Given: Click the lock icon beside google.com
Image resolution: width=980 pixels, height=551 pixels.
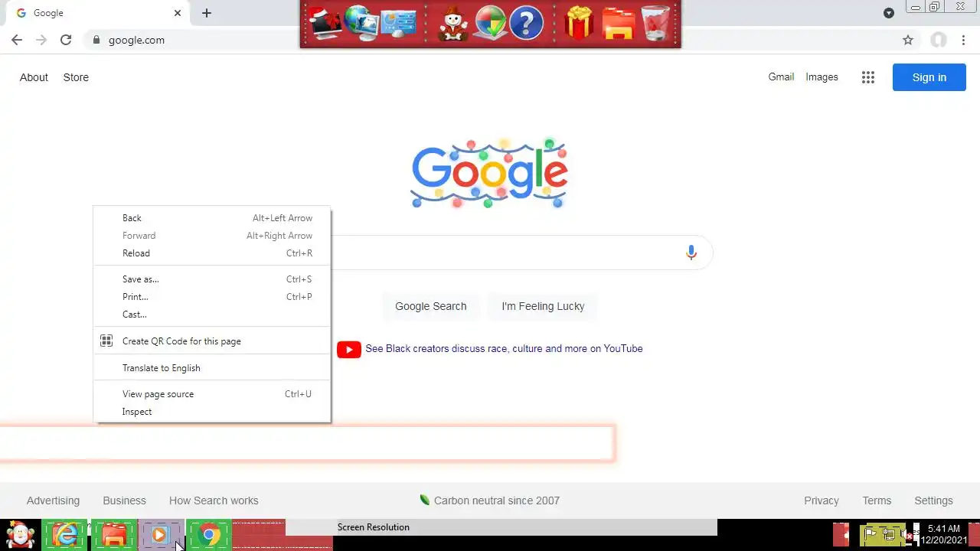Looking at the screenshot, I should point(96,40).
